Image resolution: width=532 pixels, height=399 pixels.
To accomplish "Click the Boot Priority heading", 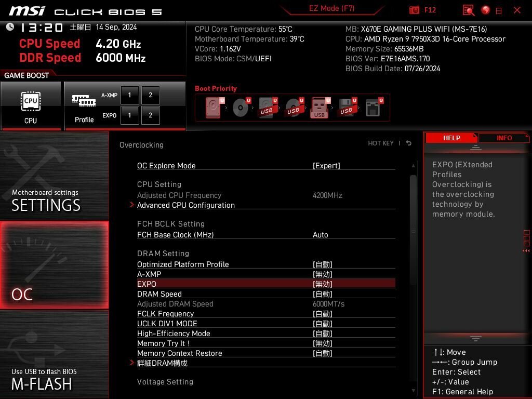I will [x=216, y=88].
